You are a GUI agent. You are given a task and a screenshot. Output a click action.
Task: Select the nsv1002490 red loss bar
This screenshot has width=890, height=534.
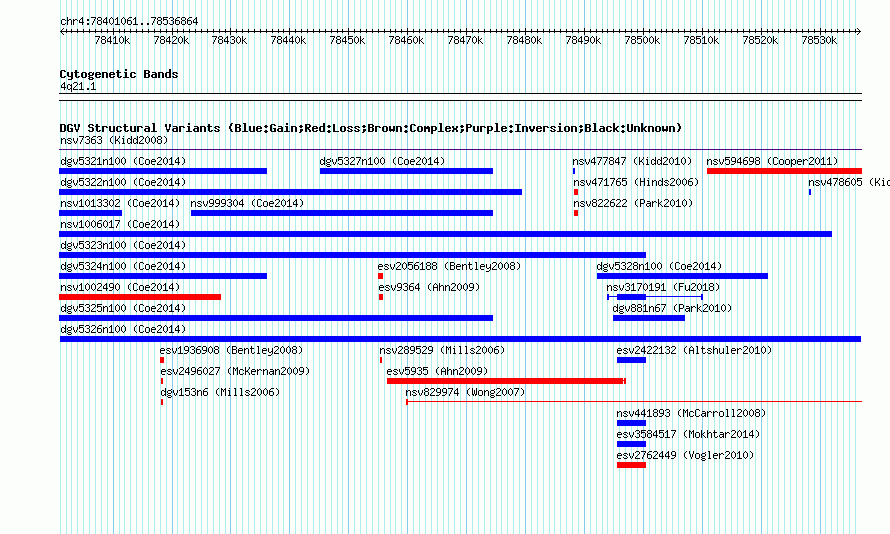coord(140,297)
